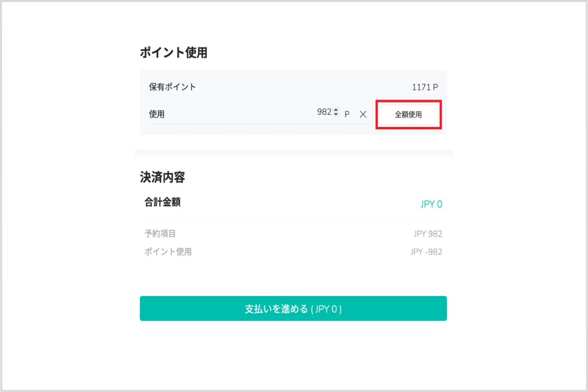Click the 合計金額 label

162,202
